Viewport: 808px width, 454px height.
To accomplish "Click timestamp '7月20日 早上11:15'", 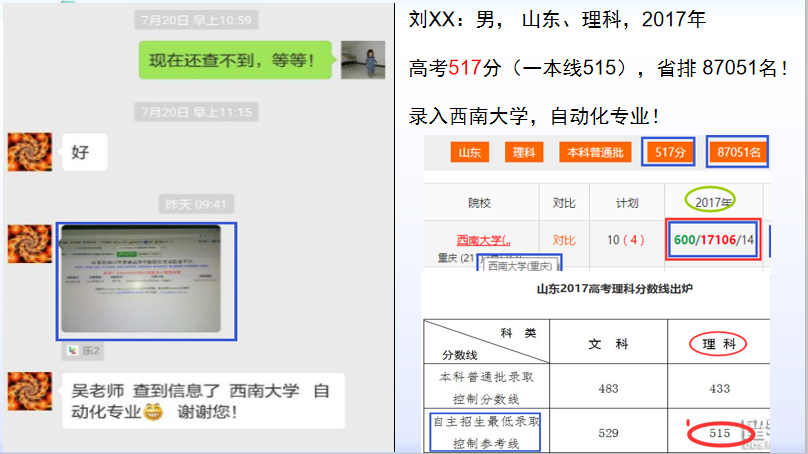I will (196, 112).
